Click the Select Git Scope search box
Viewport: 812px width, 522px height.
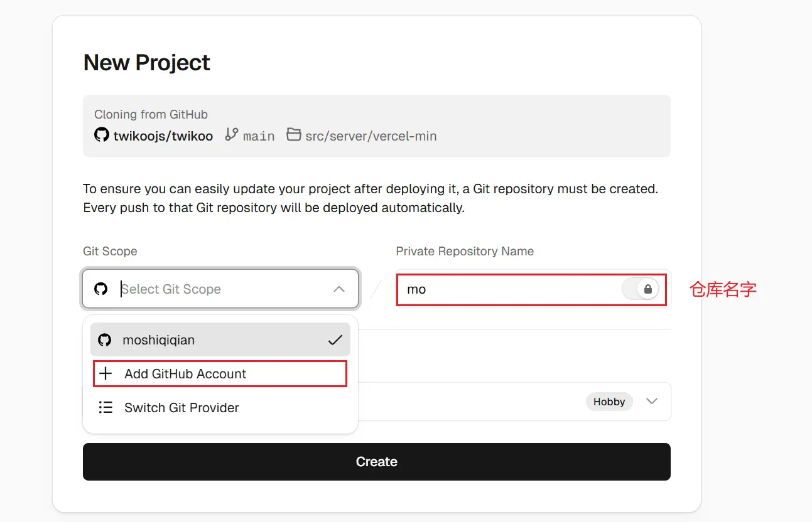pos(220,289)
